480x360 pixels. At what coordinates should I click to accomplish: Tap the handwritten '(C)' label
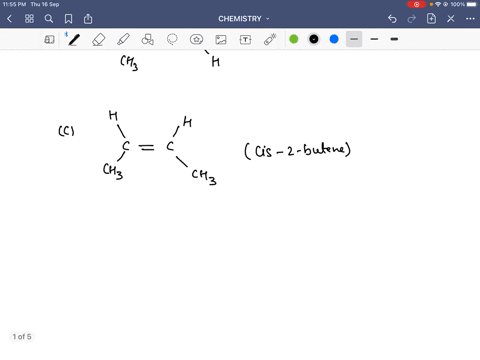(x=66, y=131)
